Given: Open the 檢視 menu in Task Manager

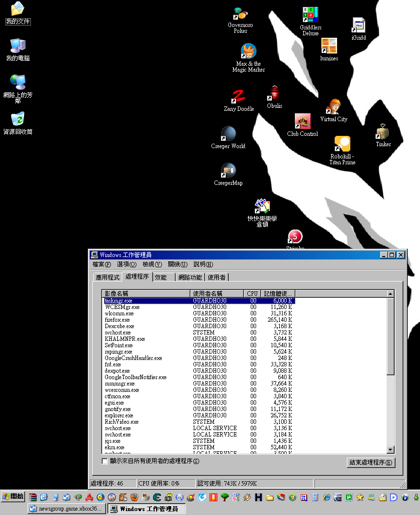Looking at the screenshot, I should (152, 264).
